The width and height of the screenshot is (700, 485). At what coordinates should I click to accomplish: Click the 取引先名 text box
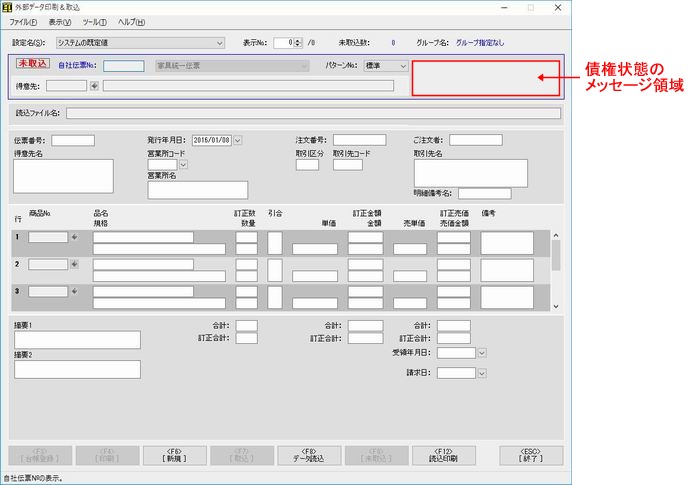click(471, 173)
